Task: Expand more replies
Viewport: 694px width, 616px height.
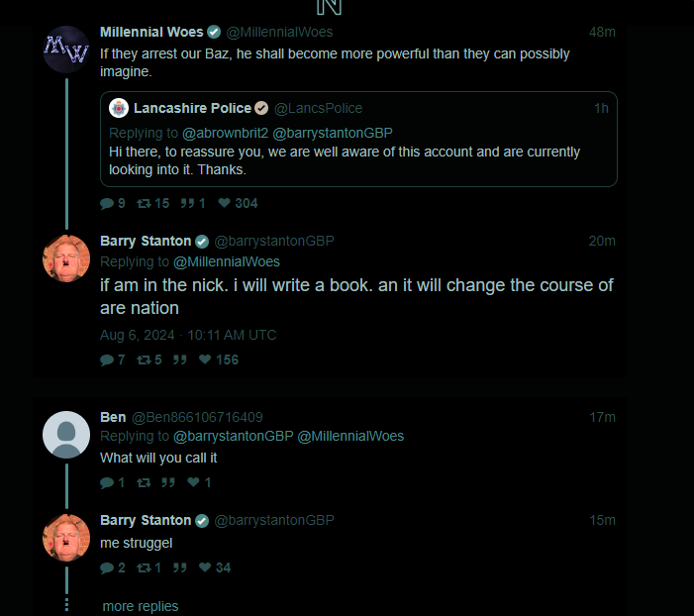Action: tap(141, 606)
